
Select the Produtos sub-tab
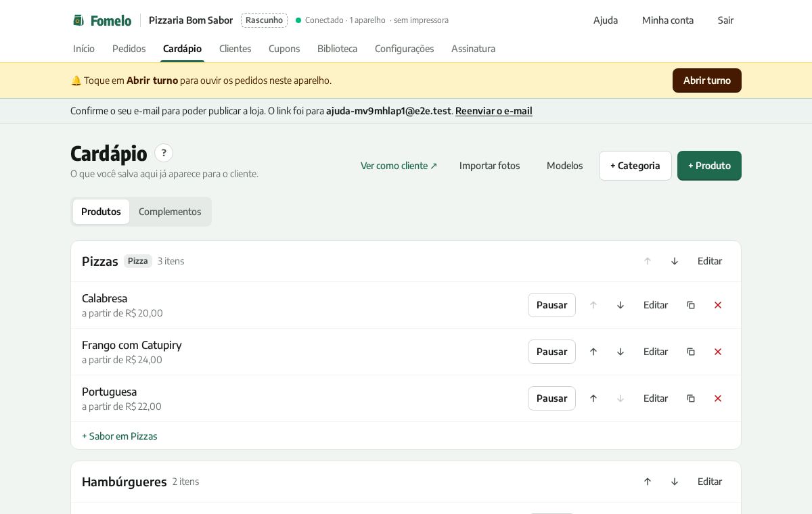(101, 212)
